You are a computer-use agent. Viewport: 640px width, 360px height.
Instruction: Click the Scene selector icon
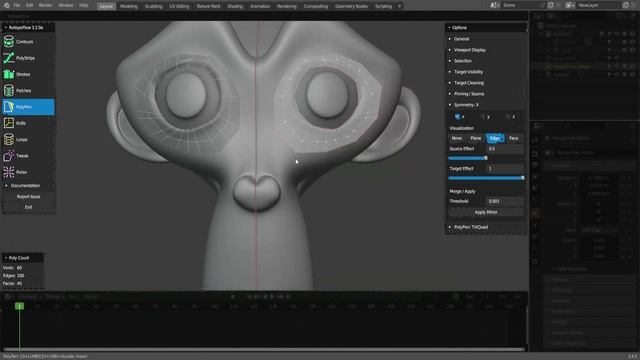pyautogui.click(x=494, y=5)
